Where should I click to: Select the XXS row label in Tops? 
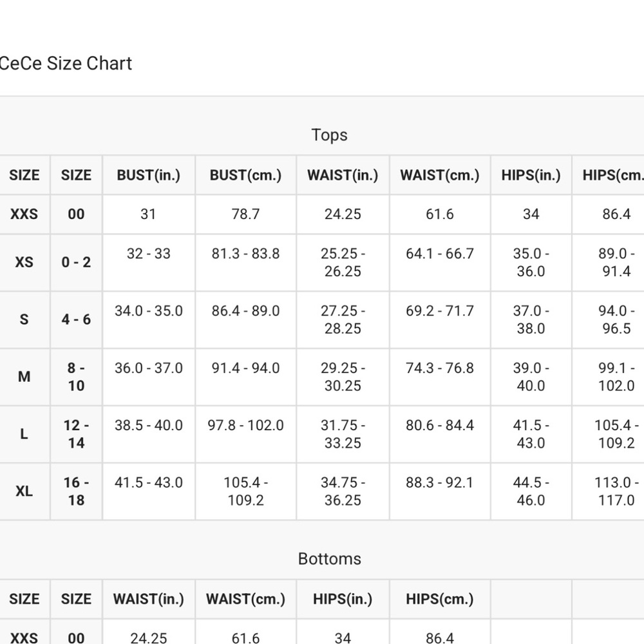click(x=24, y=214)
